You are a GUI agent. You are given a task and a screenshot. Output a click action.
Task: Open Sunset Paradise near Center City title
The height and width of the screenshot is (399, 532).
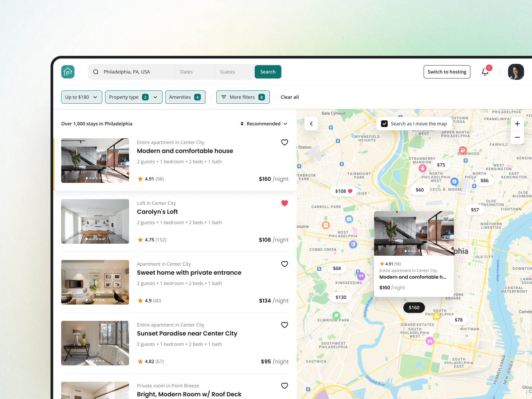187,333
